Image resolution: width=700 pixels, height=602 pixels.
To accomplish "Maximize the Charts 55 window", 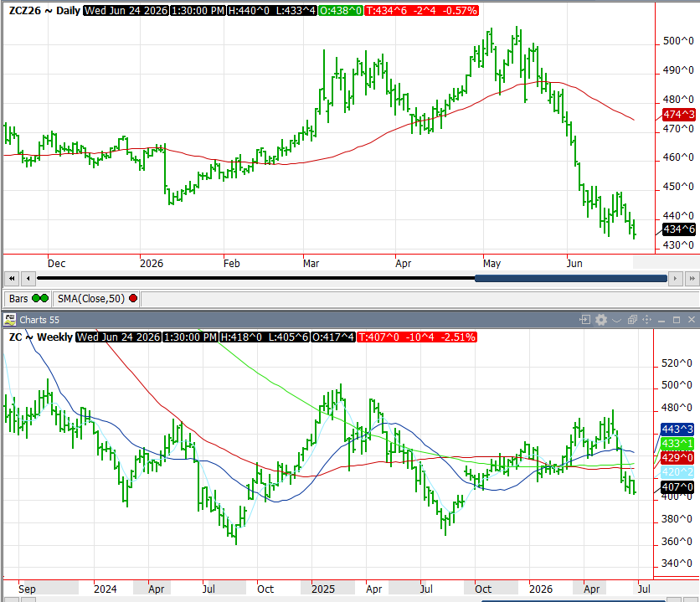I will [677, 320].
